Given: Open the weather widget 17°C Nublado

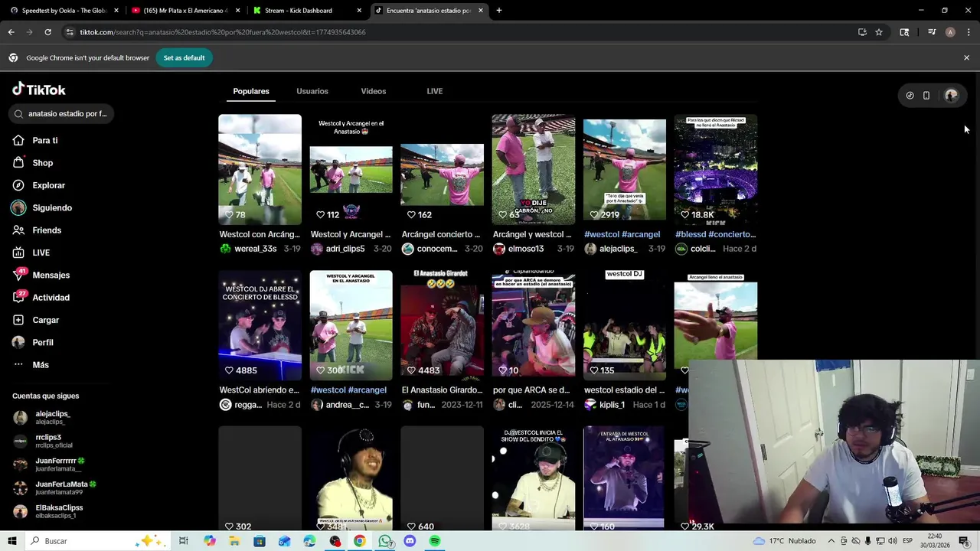Looking at the screenshot, I should point(785,541).
